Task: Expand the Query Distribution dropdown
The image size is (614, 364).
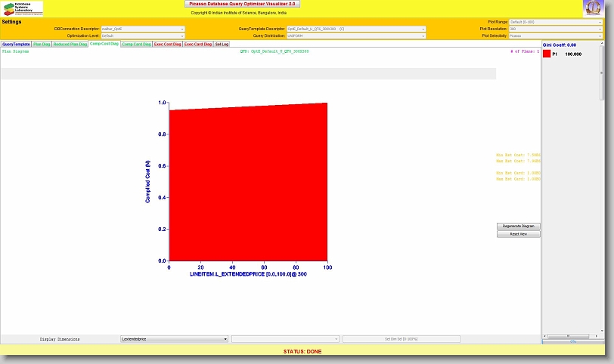Action: [x=355, y=35]
